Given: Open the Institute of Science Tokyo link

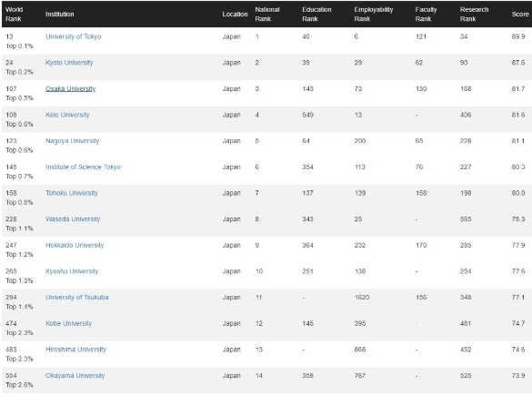Looking at the screenshot, I should (x=83, y=168).
